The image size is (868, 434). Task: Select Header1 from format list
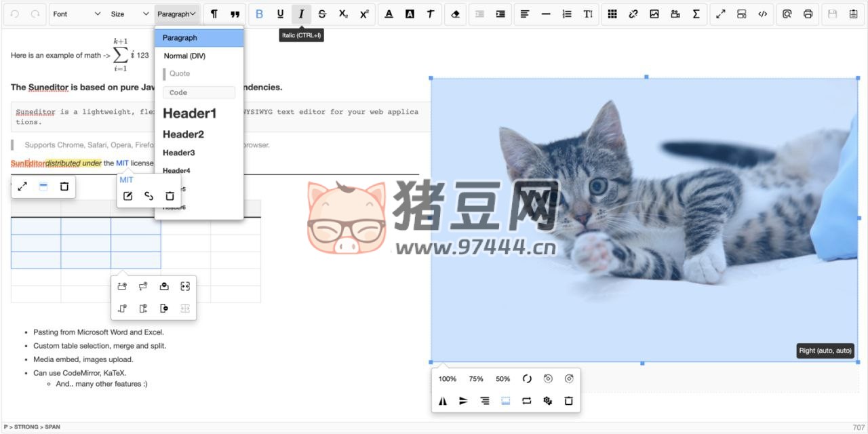pos(190,113)
